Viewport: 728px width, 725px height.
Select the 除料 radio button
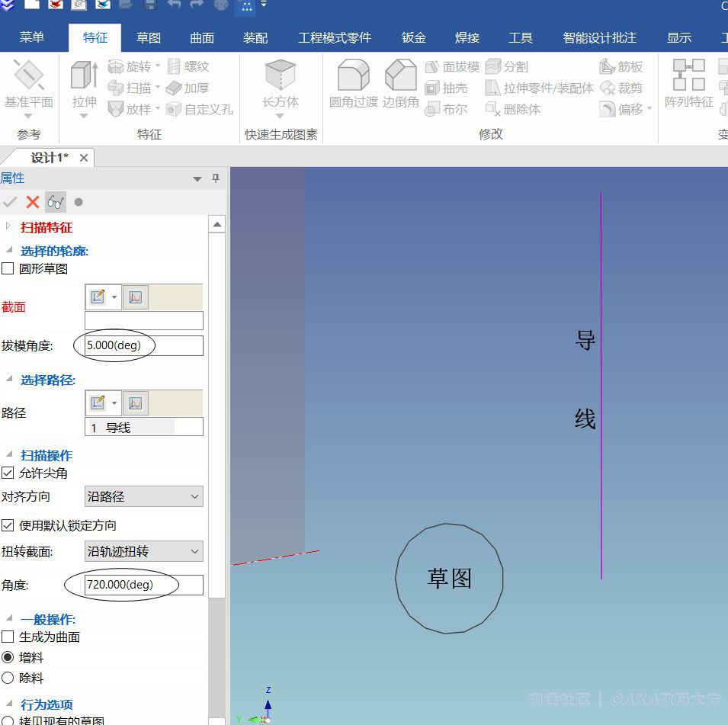8,678
